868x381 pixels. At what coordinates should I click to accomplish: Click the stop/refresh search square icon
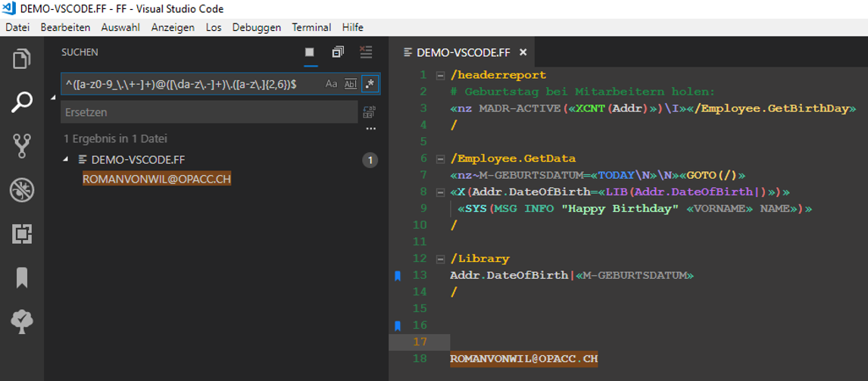[x=310, y=52]
